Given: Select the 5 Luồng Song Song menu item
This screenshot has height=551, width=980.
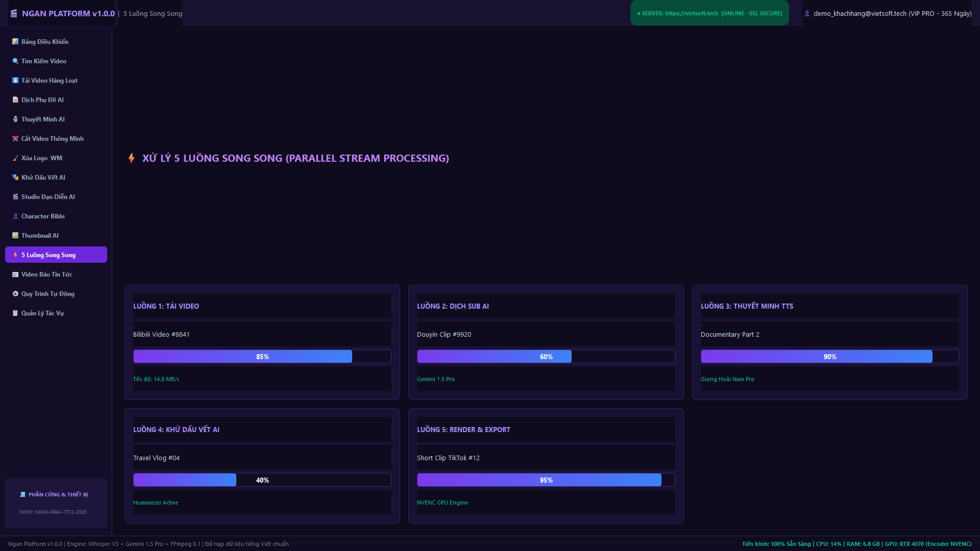Looking at the screenshot, I should [x=56, y=255].
